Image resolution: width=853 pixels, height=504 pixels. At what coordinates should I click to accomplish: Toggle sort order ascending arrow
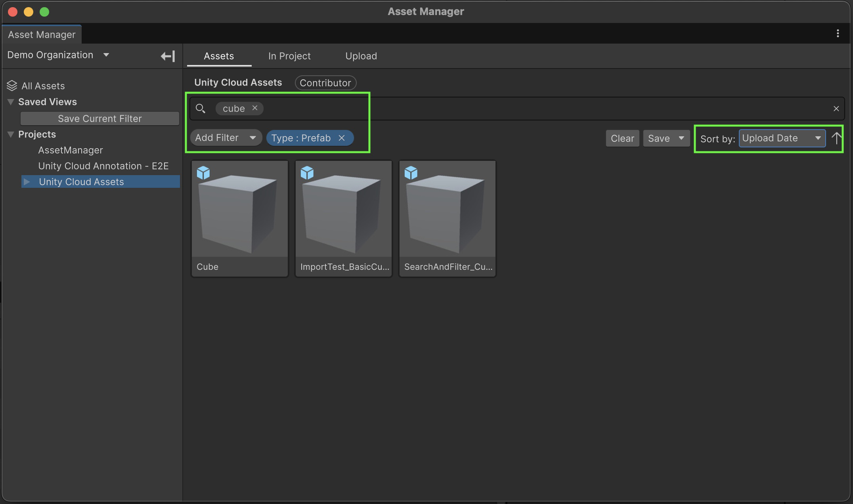point(836,138)
